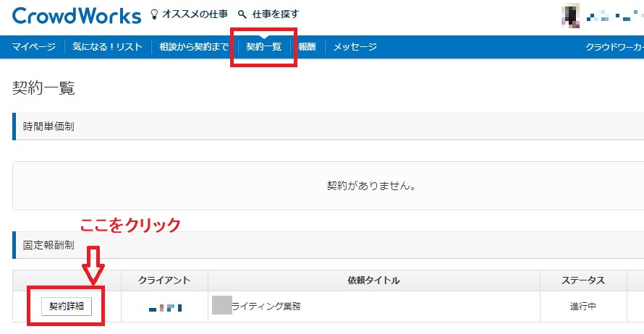
Task: Switch to the 契約一覧 navigation tab
Action: [263, 47]
